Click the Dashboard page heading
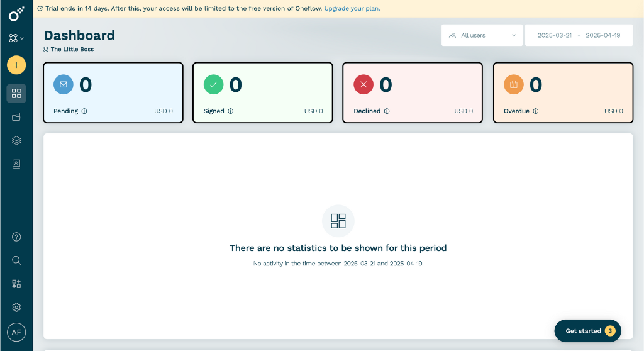Image resolution: width=644 pixels, height=351 pixels. click(x=79, y=35)
